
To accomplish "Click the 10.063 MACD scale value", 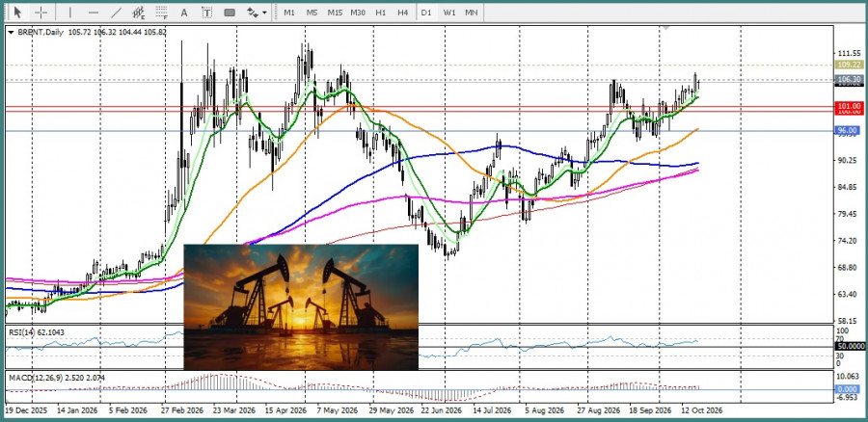I will [x=849, y=377].
